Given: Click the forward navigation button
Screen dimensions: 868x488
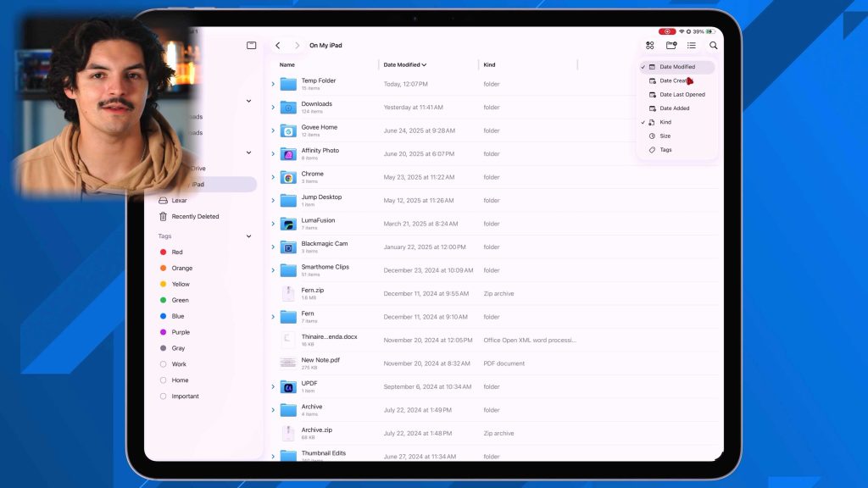Looking at the screenshot, I should click(x=297, y=46).
